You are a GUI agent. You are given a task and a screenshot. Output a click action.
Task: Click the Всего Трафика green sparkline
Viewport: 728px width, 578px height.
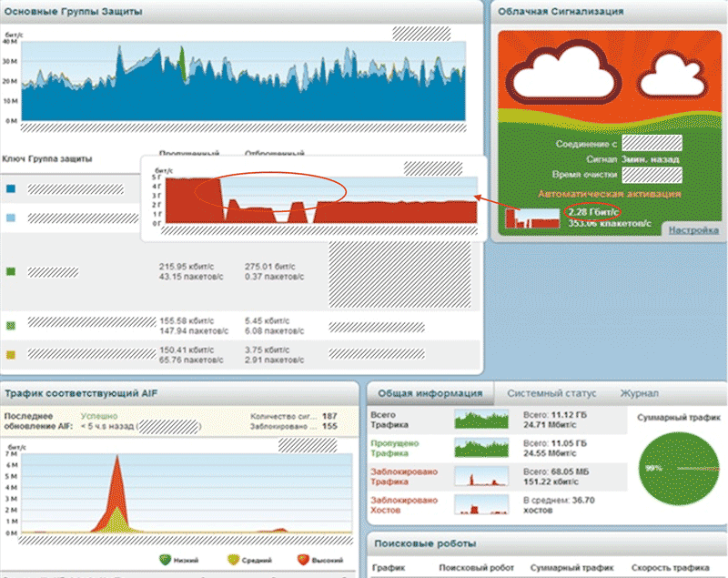click(x=481, y=420)
